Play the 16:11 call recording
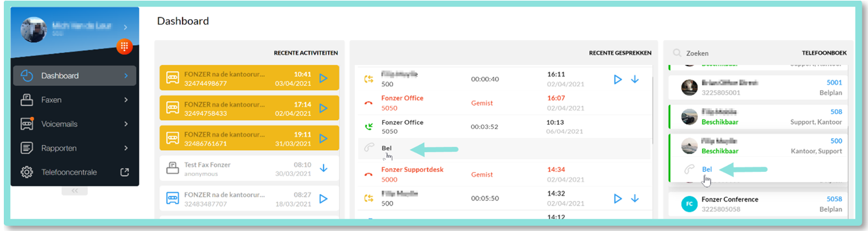This screenshot has width=868, height=231. point(617,79)
